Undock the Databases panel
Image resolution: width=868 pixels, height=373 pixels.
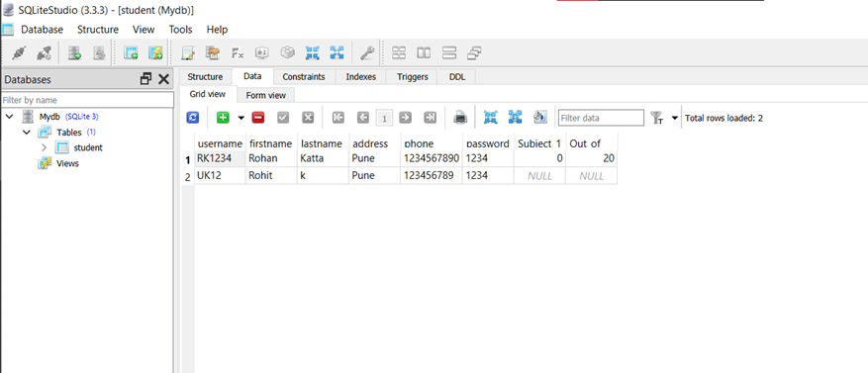145,79
